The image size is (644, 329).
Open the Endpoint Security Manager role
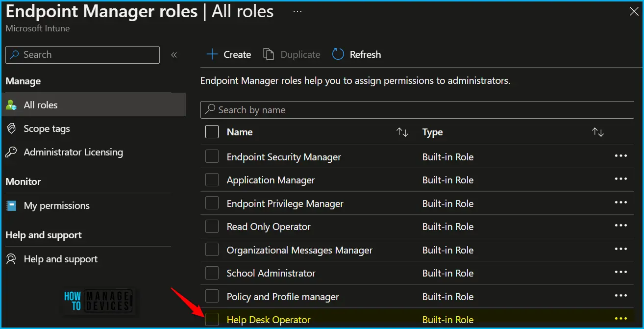pyautogui.click(x=284, y=157)
